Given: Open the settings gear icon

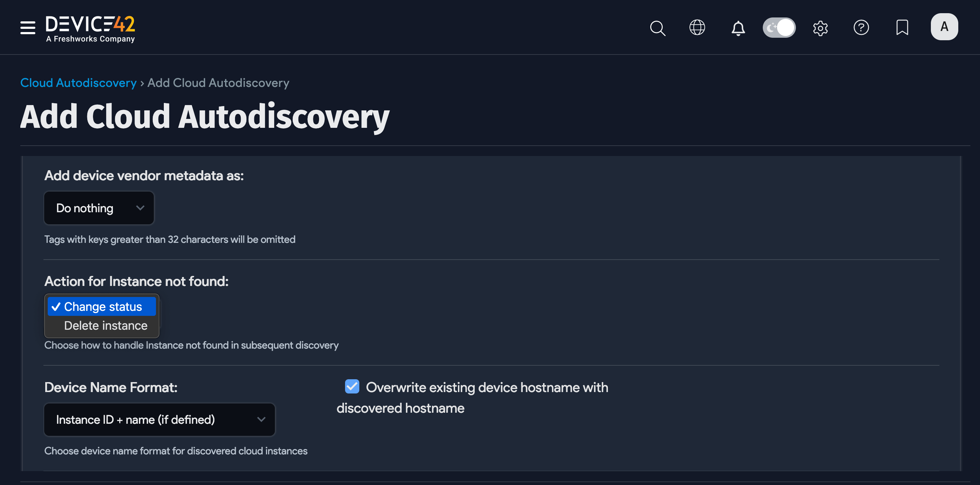Looking at the screenshot, I should 820,27.
